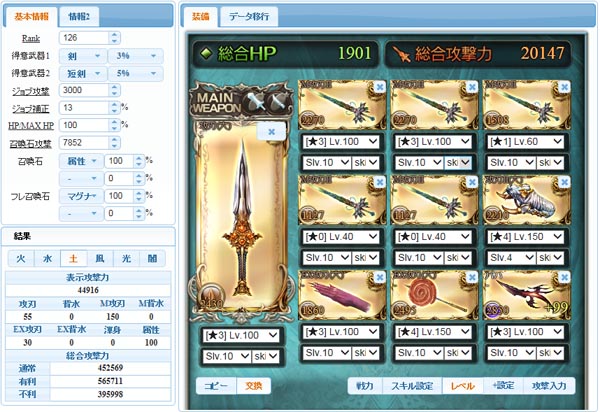Select the dark scythe weapon with +99
The image size is (600, 412).
coord(527,295)
